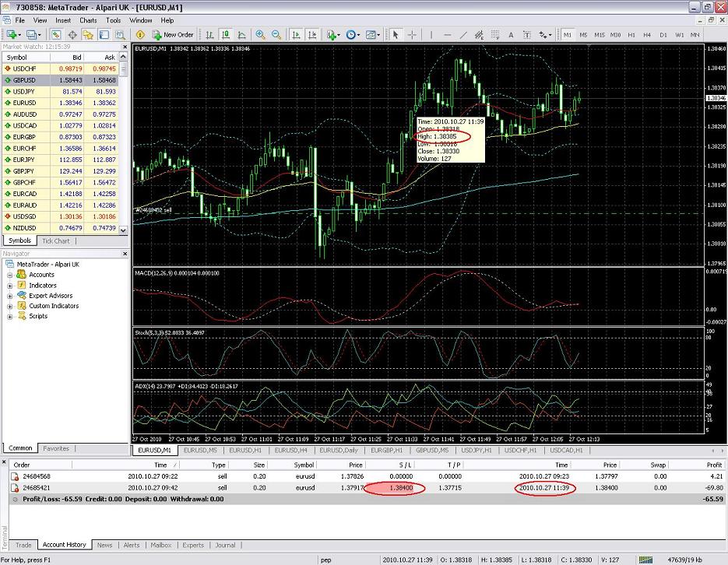
Task: Select the trendline drawing tool
Action: point(463,34)
